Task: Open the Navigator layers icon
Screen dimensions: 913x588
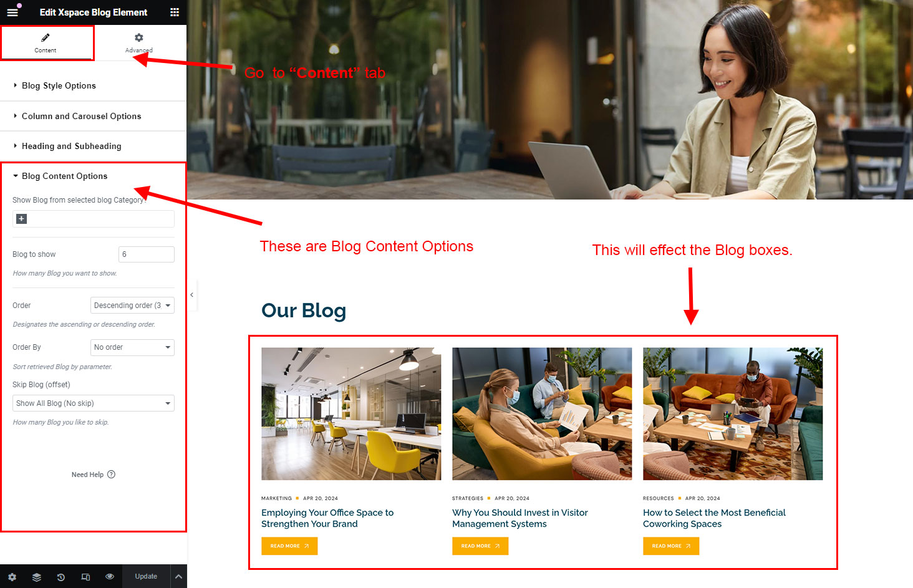Action: pos(37,577)
